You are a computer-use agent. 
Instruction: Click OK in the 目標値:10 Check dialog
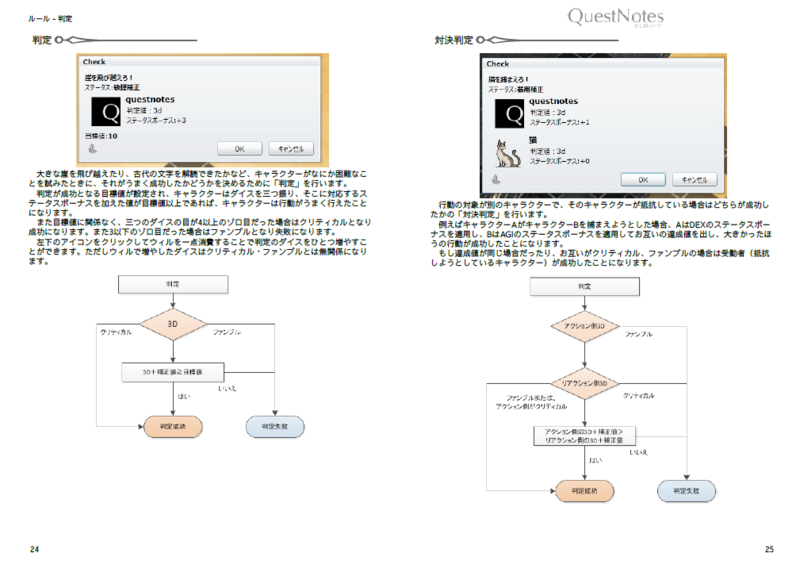coord(239,149)
